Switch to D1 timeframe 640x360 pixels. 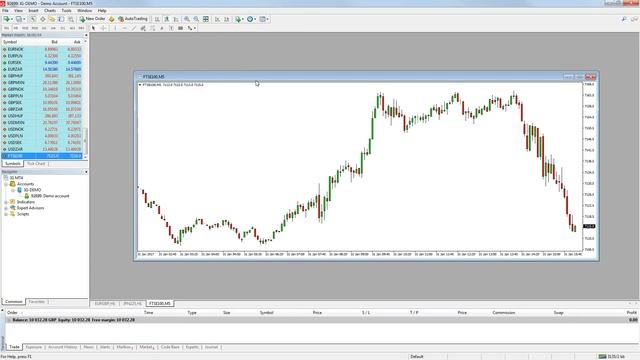pyautogui.click(x=62, y=28)
